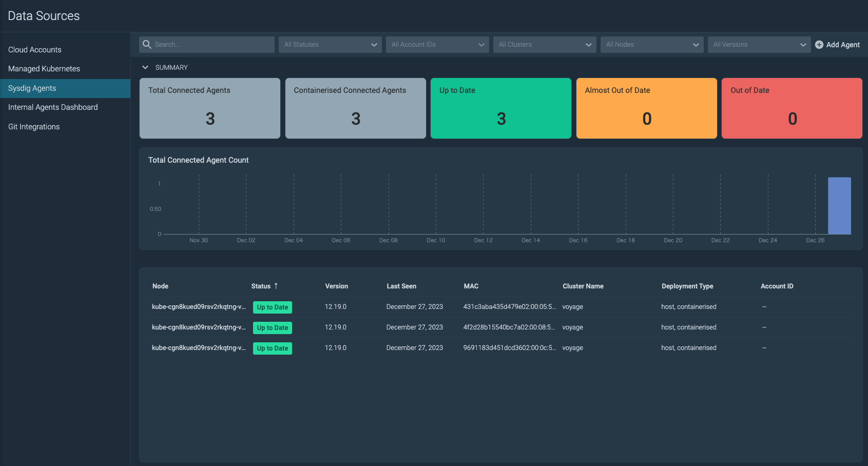Select the green Up to Date card
Screen dimensions: 868x466
(501, 108)
